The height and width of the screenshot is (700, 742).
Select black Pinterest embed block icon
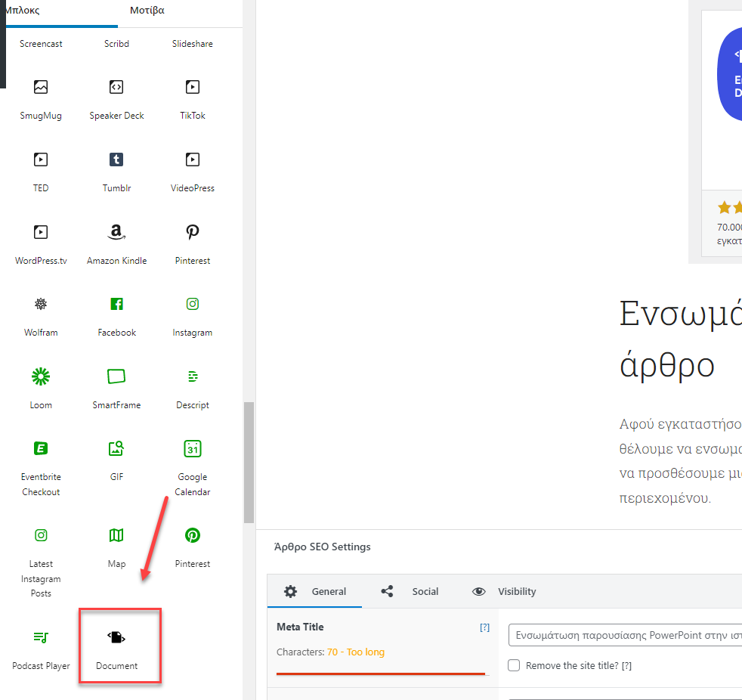point(192,232)
